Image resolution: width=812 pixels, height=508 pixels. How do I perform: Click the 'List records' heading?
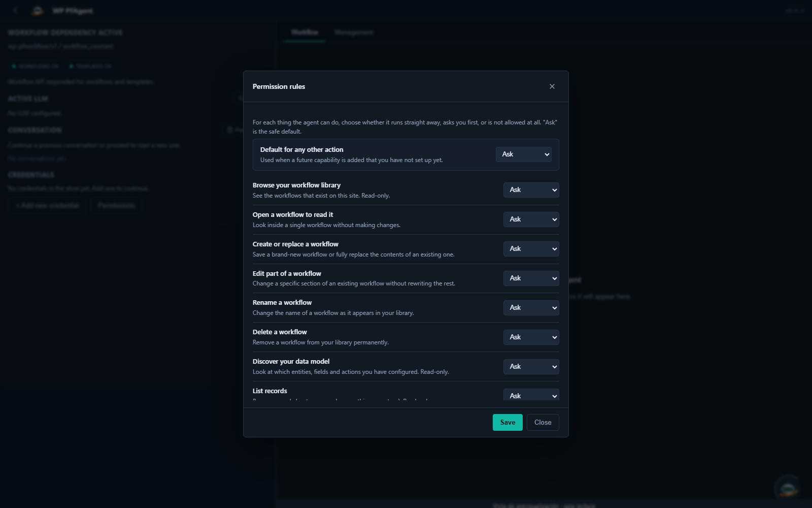[270, 391]
